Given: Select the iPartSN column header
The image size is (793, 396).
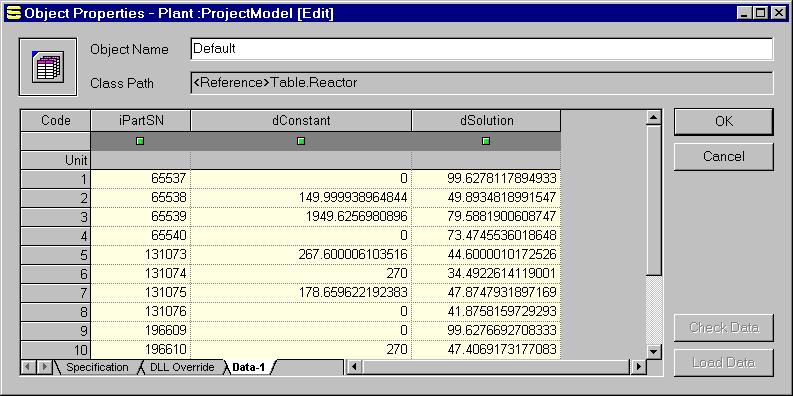Looking at the screenshot, I should (140, 121).
